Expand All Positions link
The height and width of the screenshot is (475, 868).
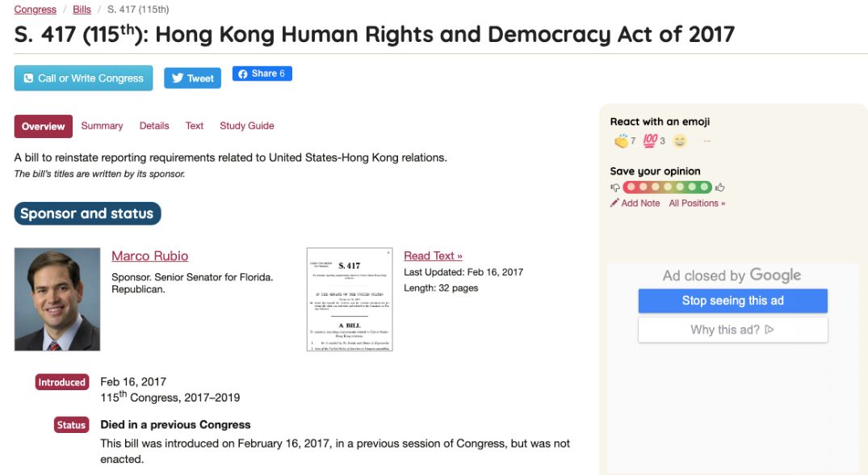[x=697, y=204]
